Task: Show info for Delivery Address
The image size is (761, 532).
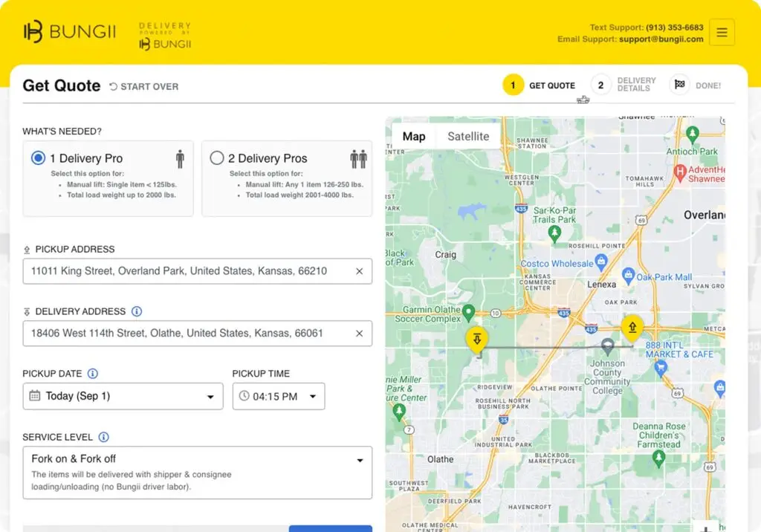Action: point(137,311)
